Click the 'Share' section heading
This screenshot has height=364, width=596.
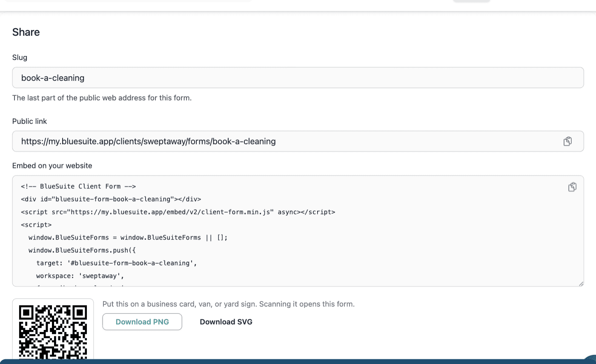(x=26, y=32)
